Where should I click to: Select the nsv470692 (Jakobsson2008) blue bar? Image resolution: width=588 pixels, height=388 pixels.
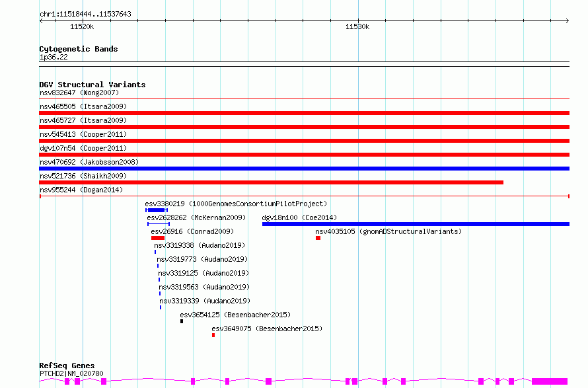pos(304,169)
